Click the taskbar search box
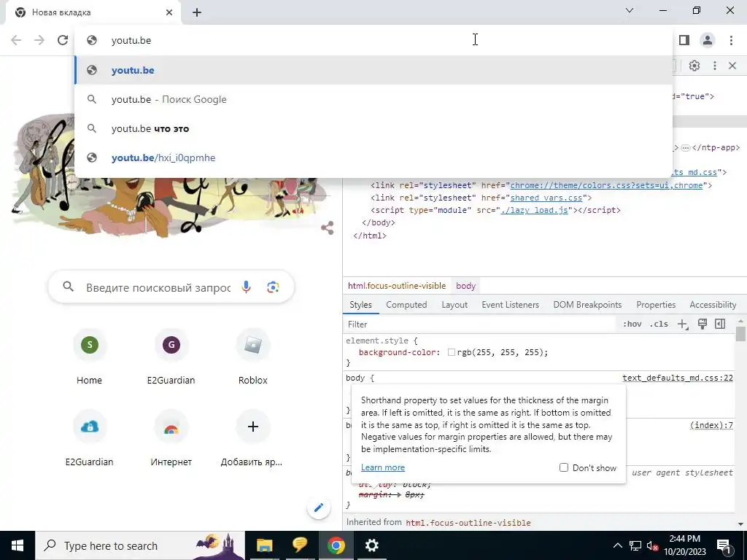 point(139,545)
